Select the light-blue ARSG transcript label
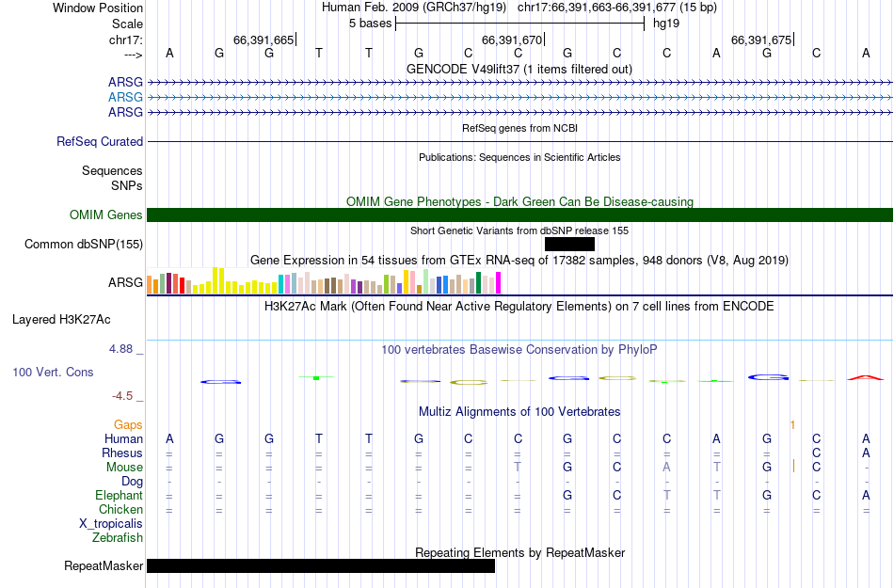 (x=125, y=97)
